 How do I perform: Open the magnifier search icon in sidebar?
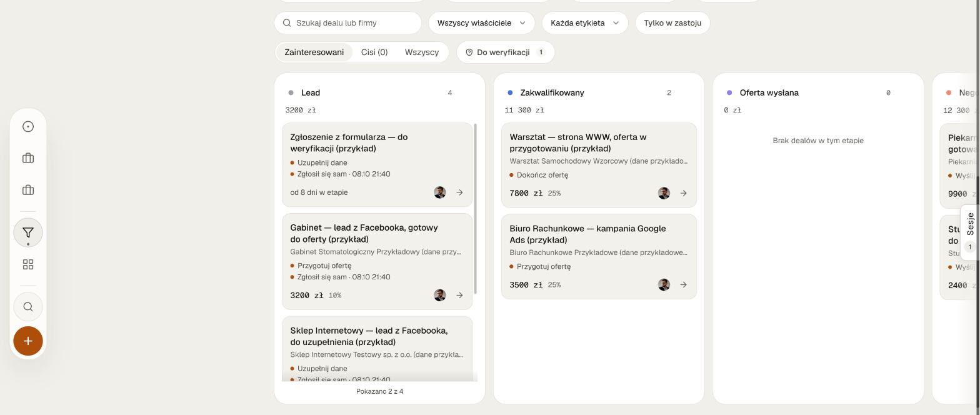point(28,307)
